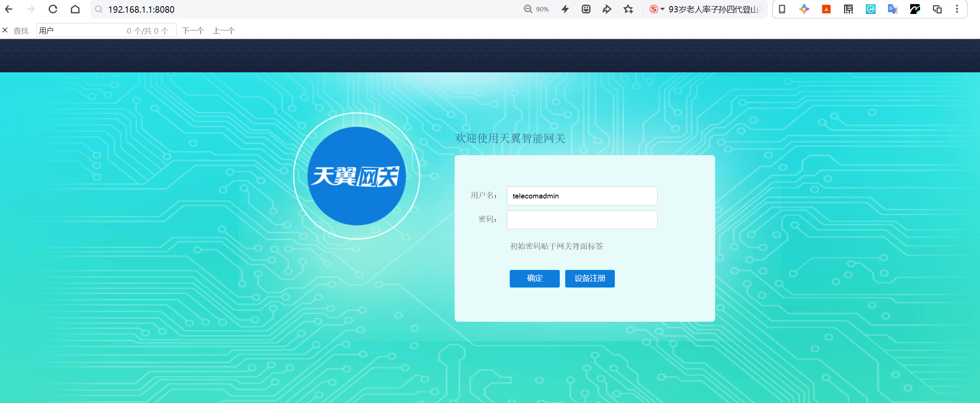980x403 pixels.
Task: Click the 用户名 username field
Action: point(582,196)
